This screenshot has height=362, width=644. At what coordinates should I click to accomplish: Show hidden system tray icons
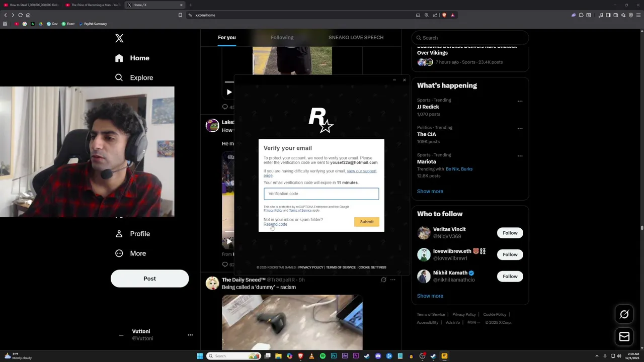point(597,356)
